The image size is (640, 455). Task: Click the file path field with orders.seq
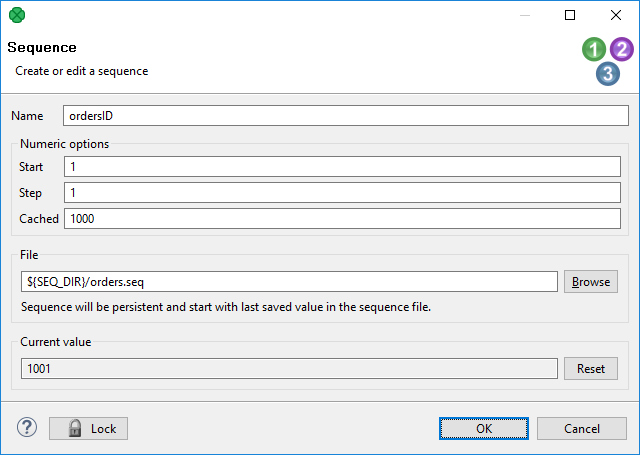pos(288,282)
